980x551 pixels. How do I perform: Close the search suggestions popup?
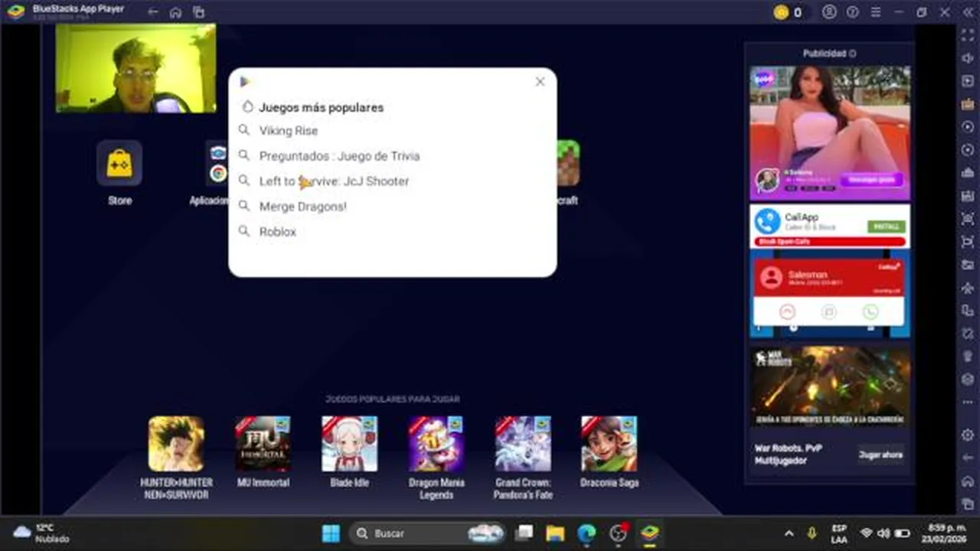pos(540,81)
